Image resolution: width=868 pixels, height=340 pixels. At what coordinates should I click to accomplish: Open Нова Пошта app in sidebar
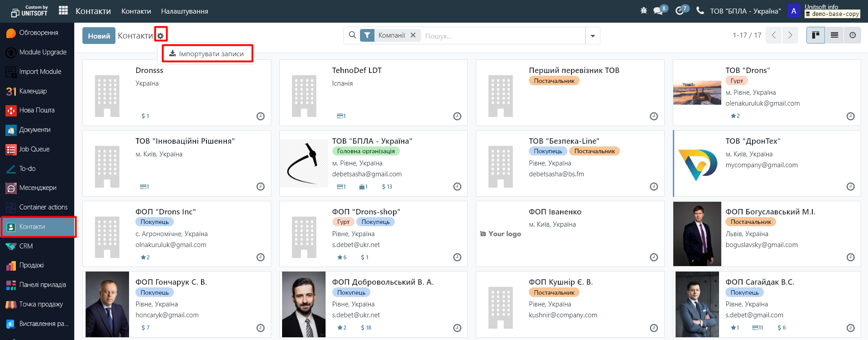(x=37, y=110)
